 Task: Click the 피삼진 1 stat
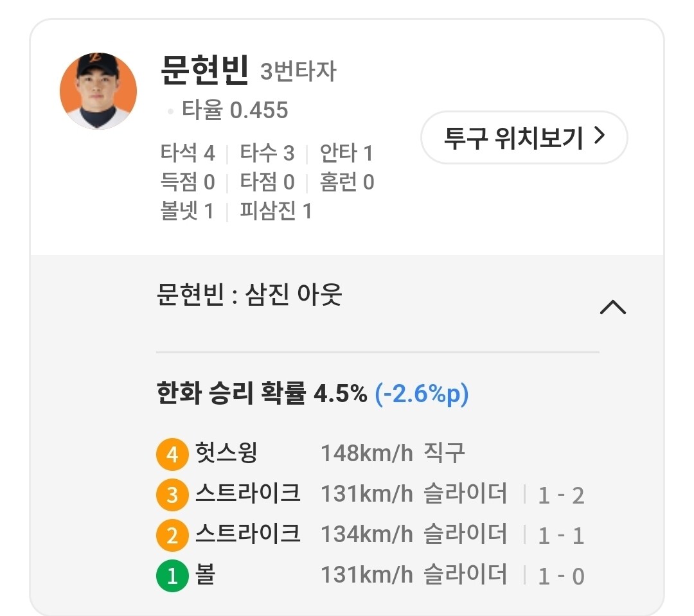[275, 211]
